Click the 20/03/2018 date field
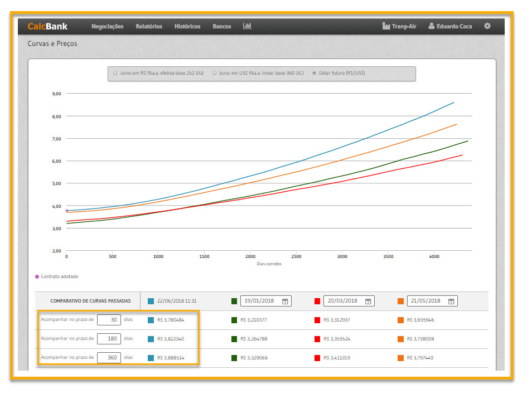Screen dimensions: 532x394 (349, 301)
